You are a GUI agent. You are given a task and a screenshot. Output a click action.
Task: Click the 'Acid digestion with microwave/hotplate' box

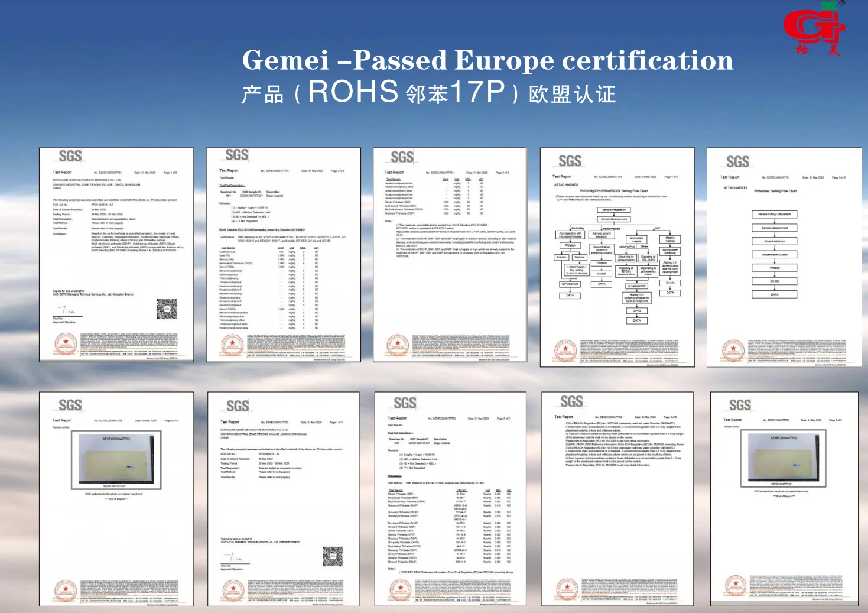click(x=570, y=235)
